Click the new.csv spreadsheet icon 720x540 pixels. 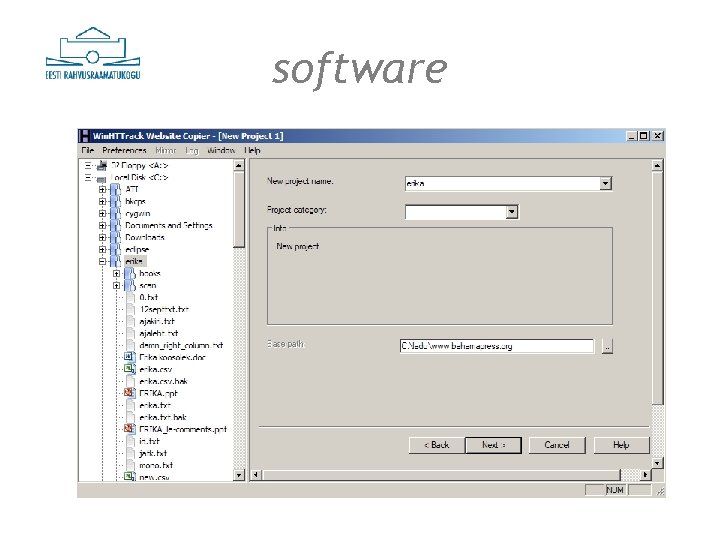click(x=129, y=477)
